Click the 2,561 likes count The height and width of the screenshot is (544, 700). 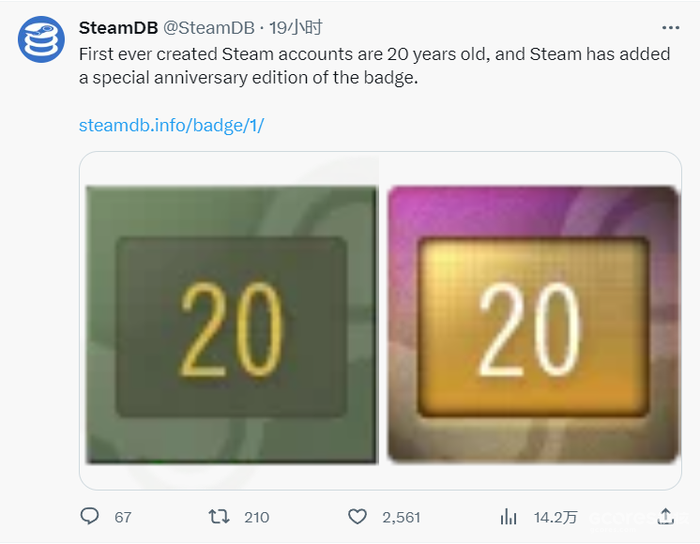[401, 517]
